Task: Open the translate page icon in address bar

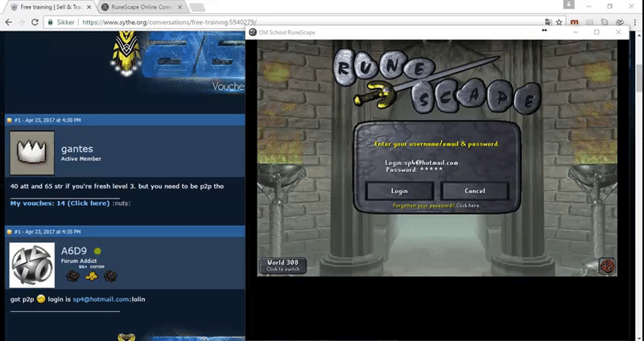Action: pyautogui.click(x=548, y=23)
